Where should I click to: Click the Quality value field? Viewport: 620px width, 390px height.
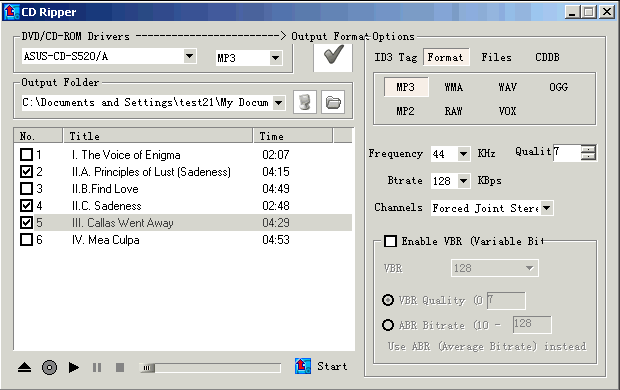[x=567, y=153]
